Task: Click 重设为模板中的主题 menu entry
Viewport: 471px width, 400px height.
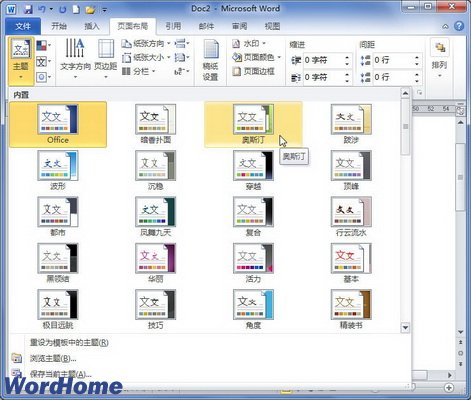Action: (69, 343)
